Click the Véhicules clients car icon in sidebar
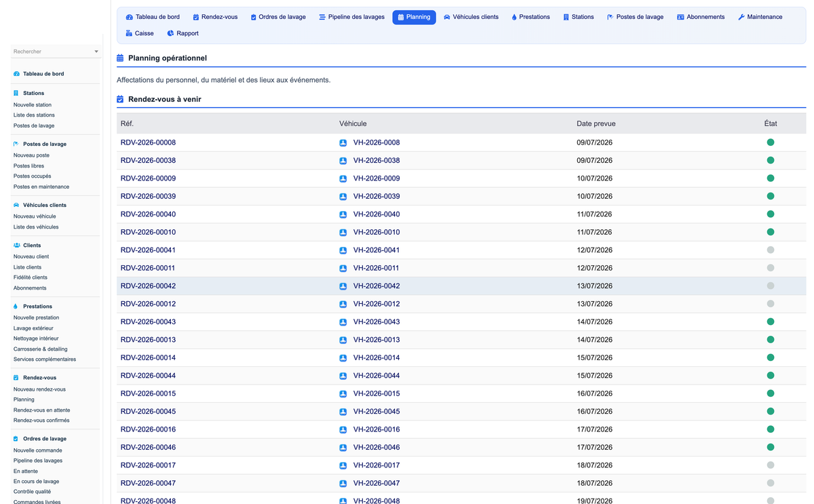This screenshot has height=504, width=814. (16, 205)
